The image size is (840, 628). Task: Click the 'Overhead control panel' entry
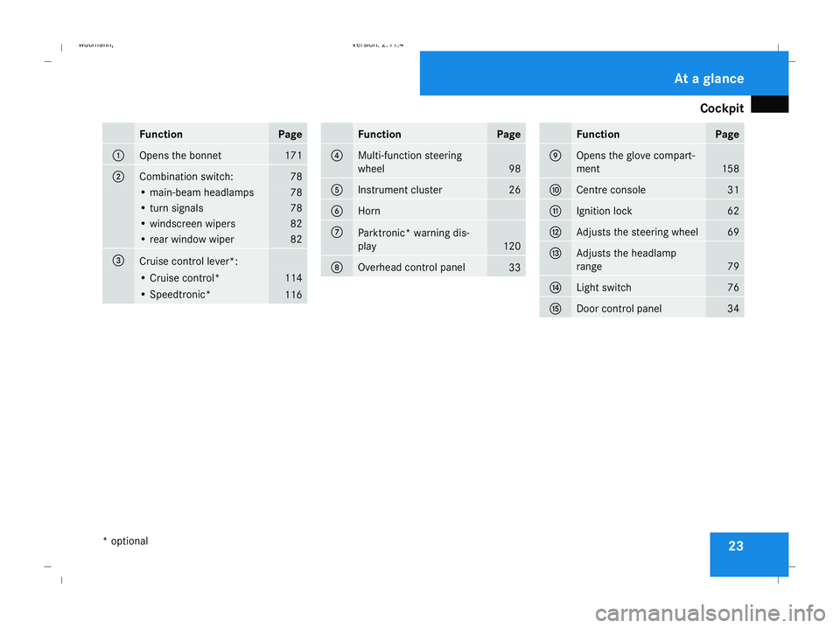pyautogui.click(x=411, y=268)
